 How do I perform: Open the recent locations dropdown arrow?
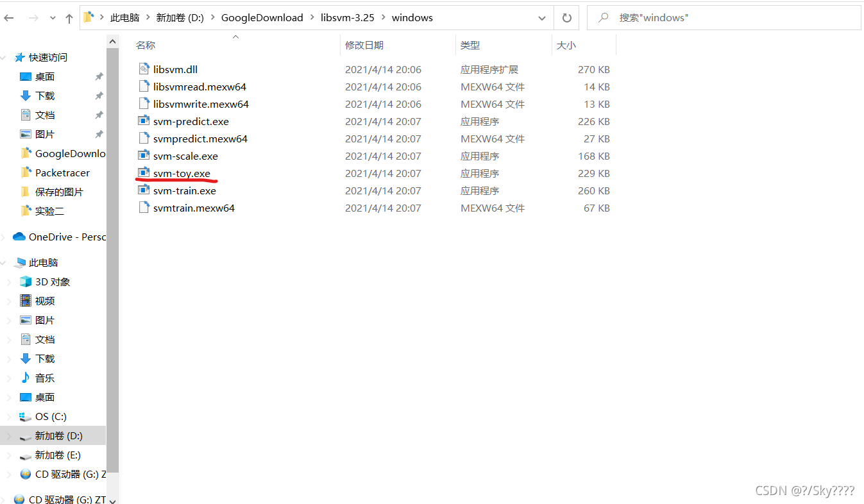click(53, 19)
